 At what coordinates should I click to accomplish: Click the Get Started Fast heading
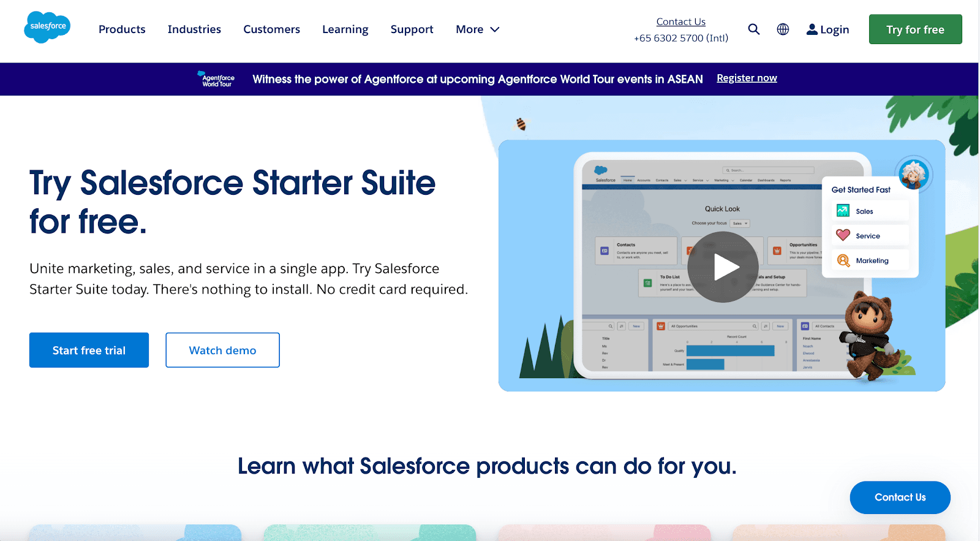point(861,190)
